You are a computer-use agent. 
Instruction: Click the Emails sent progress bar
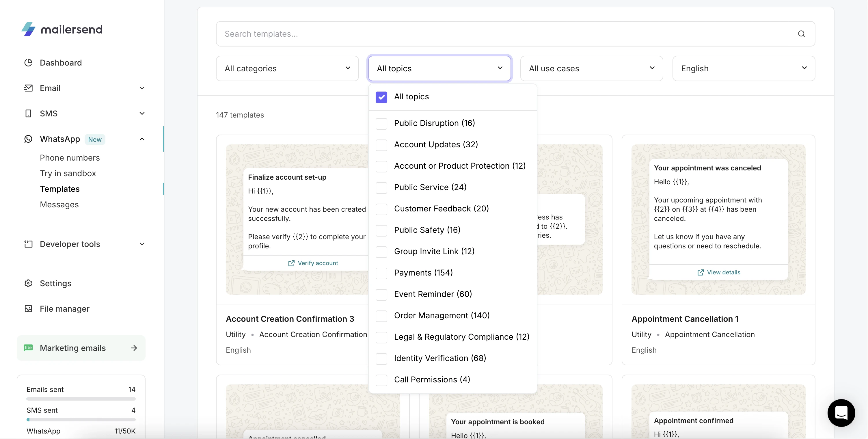[81, 399]
